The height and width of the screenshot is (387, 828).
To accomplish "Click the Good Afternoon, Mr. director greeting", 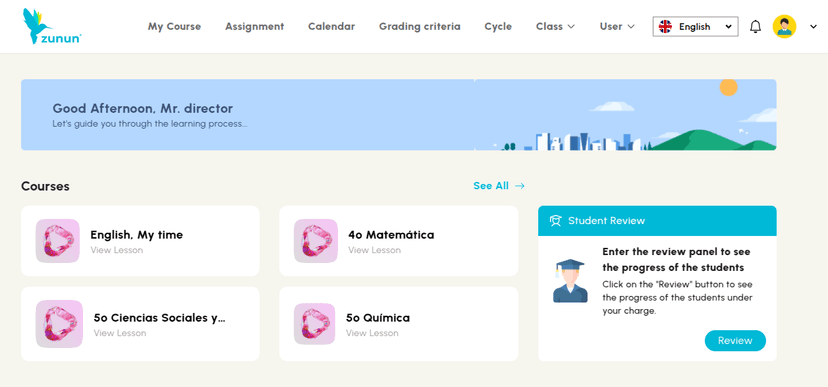I will click(143, 109).
